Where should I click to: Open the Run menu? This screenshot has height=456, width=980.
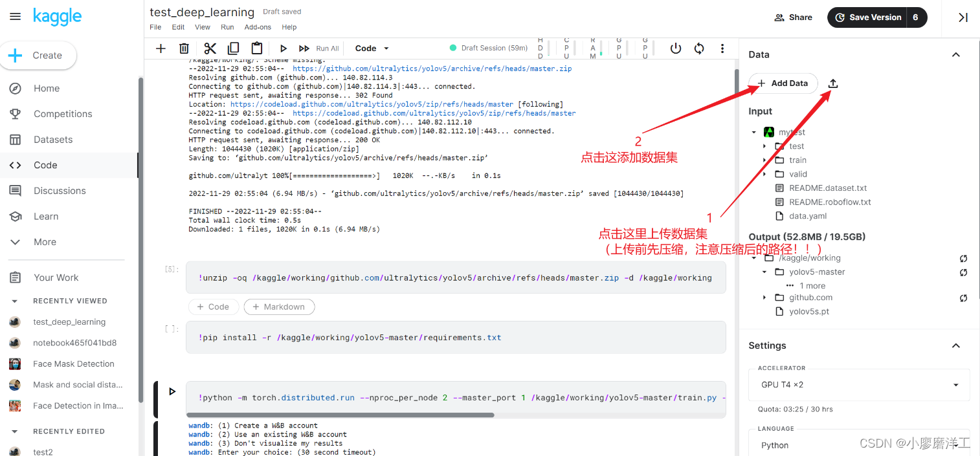[227, 27]
